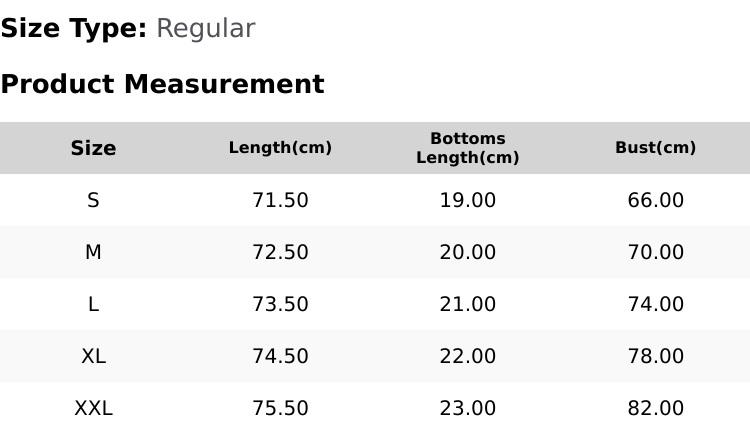Select the M size row label

(x=93, y=252)
